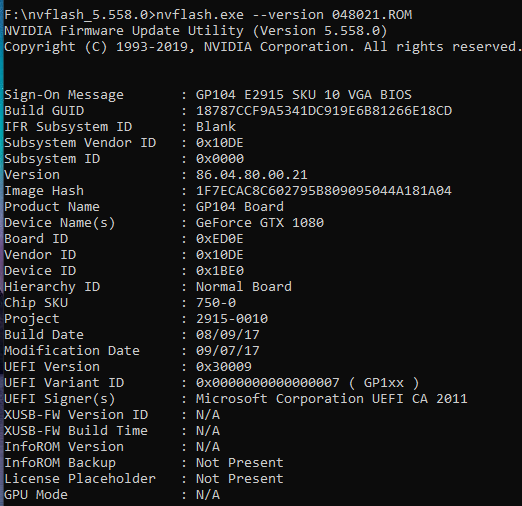Click Product Name value 'GP104 Board'
Viewport: 522px width, 506px height.
pyautogui.click(x=240, y=207)
